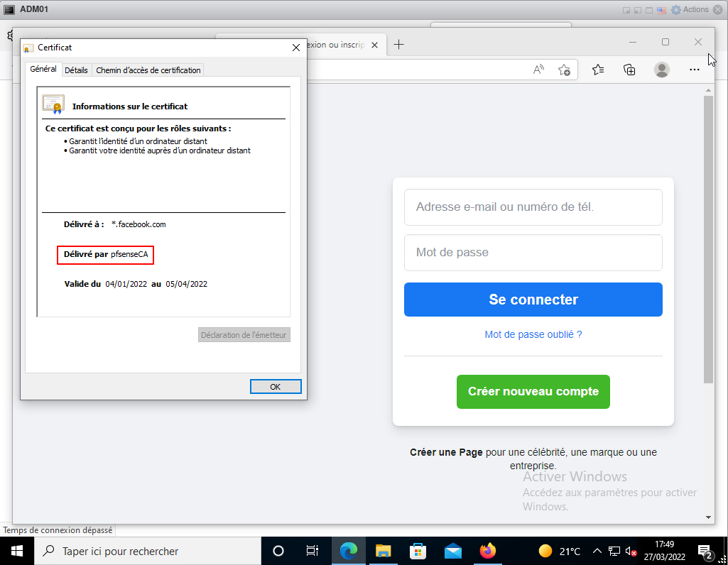This screenshot has width=728, height=565.
Task: Click the Se connecter button
Action: (533, 300)
